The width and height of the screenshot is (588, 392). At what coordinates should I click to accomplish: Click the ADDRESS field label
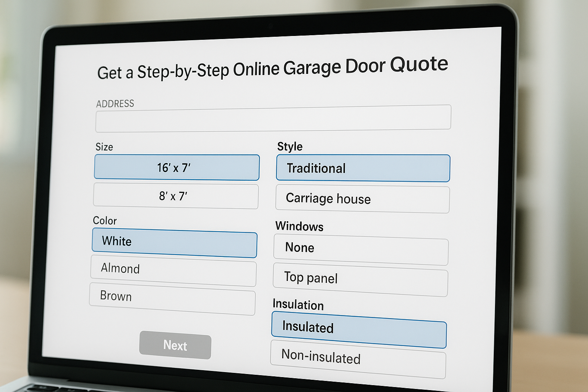(115, 104)
